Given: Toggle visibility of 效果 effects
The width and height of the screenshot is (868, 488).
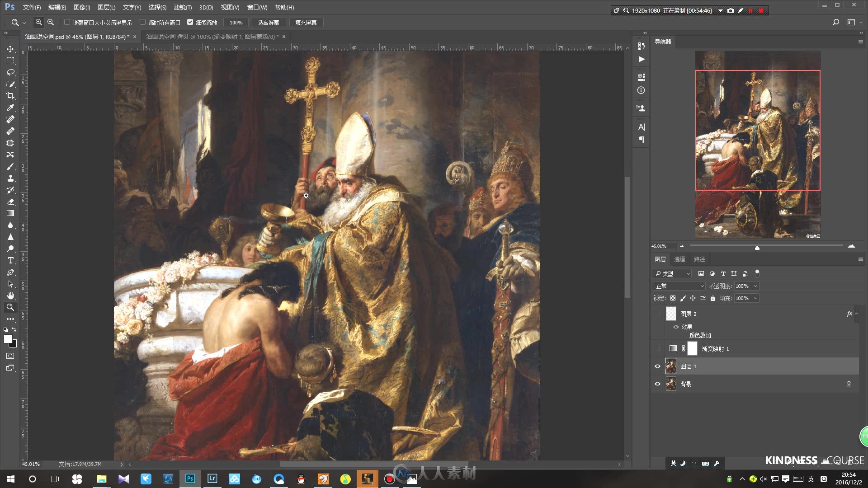Looking at the screenshot, I should [676, 327].
